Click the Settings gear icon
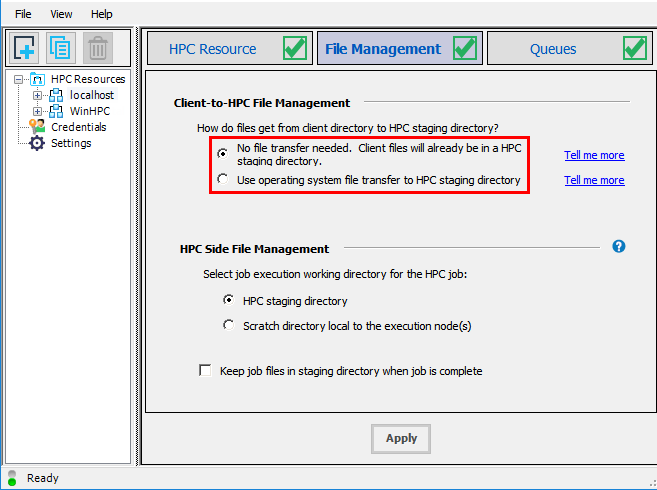Image resolution: width=657 pixels, height=490 pixels. point(37,143)
